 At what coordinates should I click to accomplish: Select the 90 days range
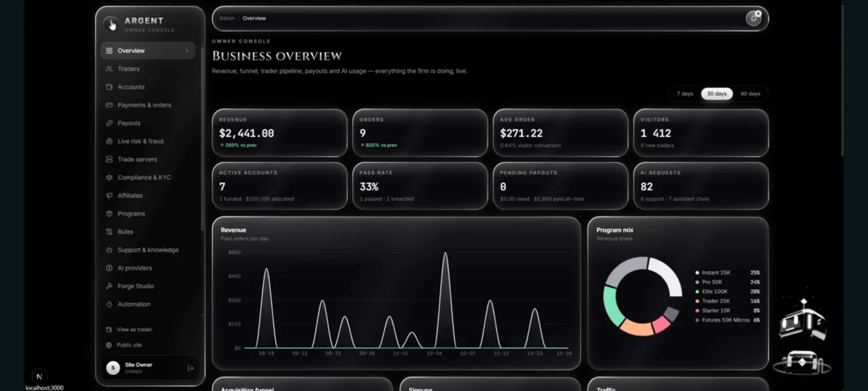[x=750, y=94]
